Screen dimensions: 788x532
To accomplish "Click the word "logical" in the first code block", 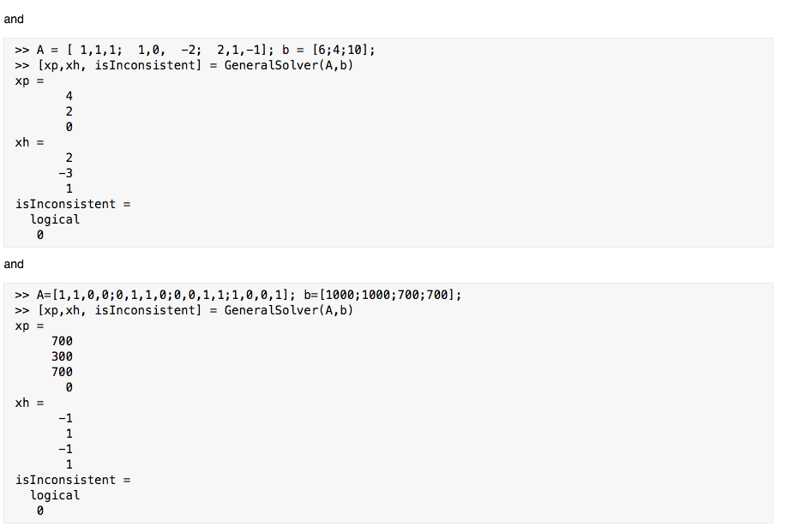I will tap(55, 219).
